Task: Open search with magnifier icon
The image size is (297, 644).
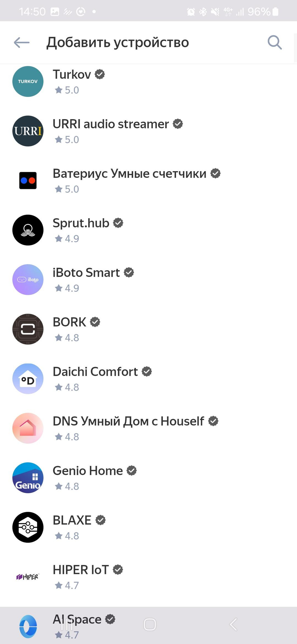Action: click(x=274, y=42)
